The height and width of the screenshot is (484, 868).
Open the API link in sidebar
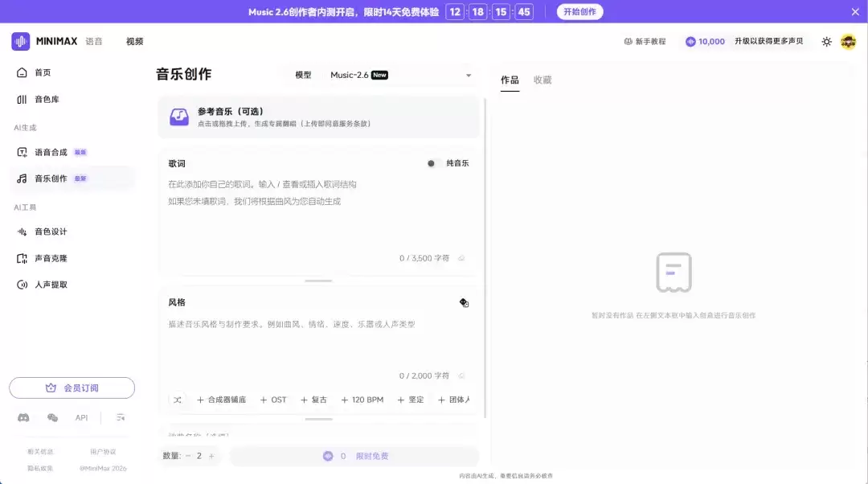81,417
